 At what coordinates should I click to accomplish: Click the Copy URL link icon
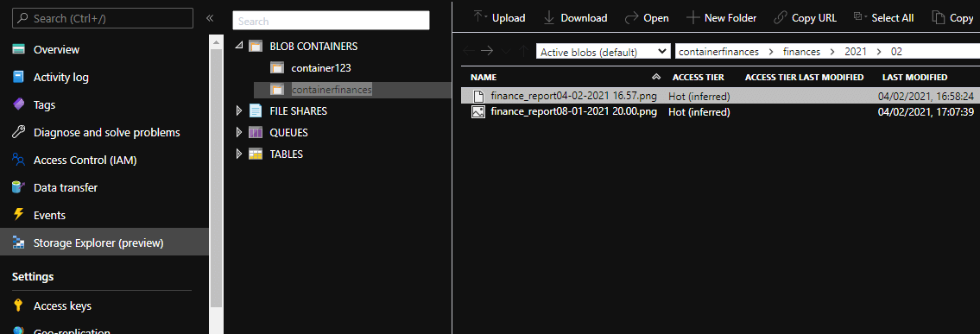click(x=780, y=17)
